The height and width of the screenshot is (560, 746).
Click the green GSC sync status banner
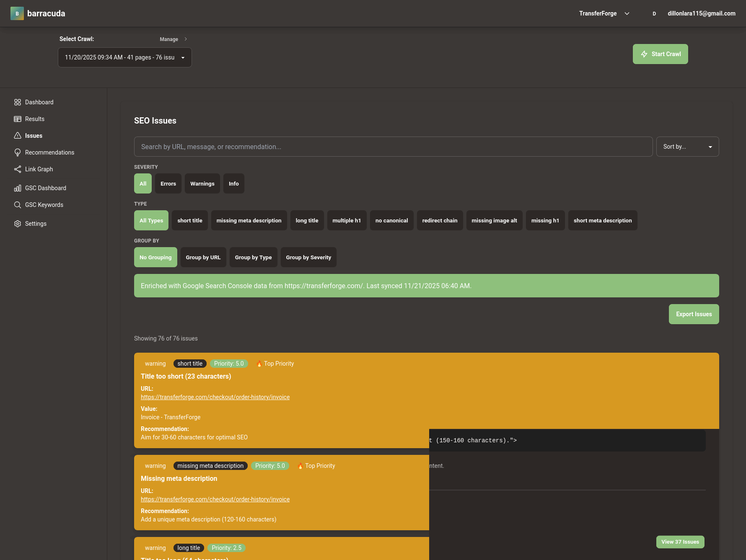point(426,286)
